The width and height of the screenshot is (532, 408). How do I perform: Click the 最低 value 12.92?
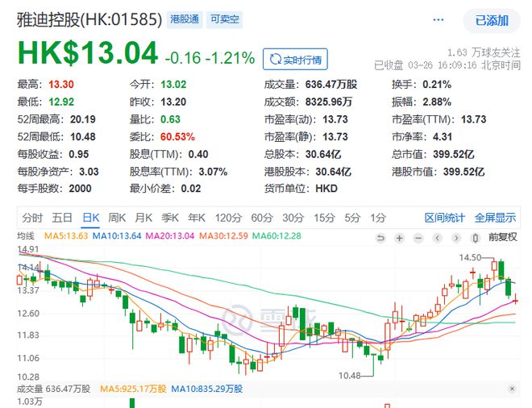point(61,102)
